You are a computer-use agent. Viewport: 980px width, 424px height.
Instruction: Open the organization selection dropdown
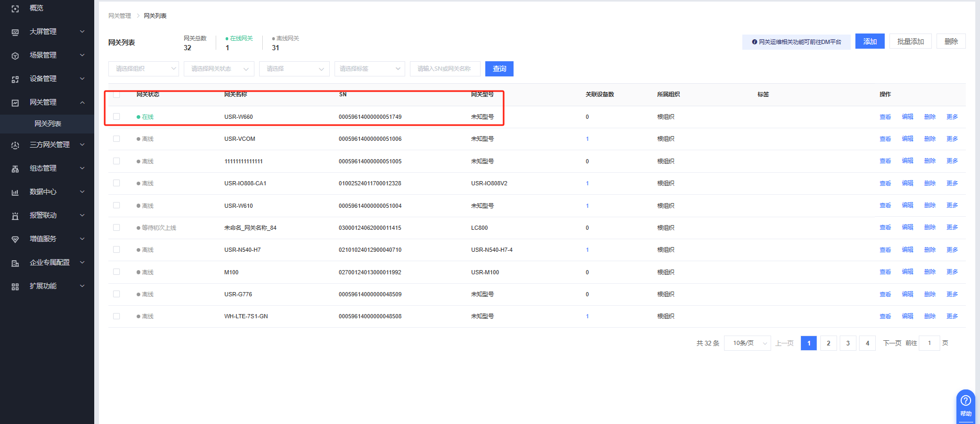pos(143,69)
